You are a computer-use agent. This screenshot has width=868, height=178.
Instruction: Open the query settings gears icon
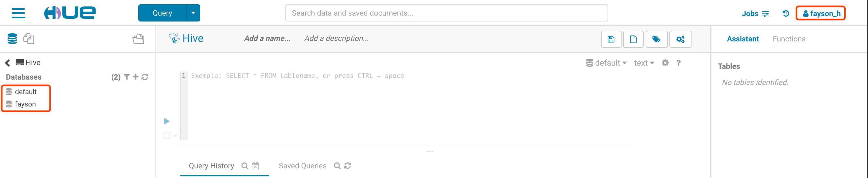coord(680,39)
